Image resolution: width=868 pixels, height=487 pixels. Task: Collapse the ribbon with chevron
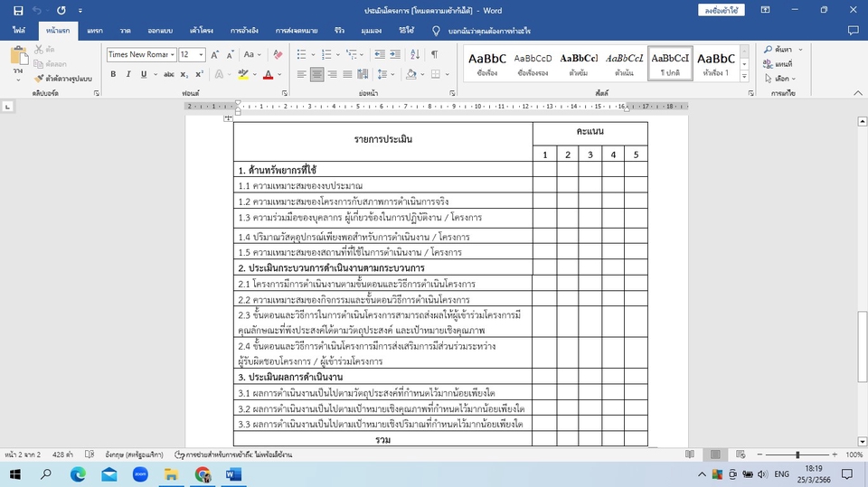[857, 93]
